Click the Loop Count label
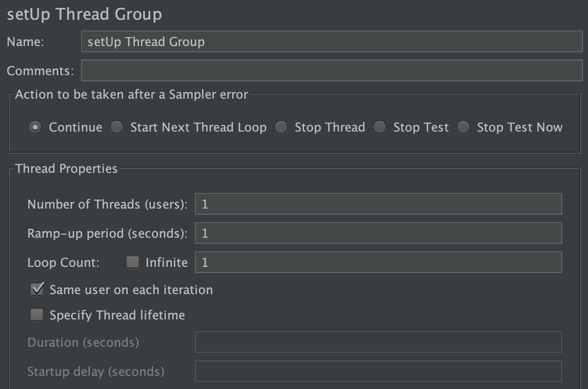Viewport: 588px width, 389px height. (62, 262)
